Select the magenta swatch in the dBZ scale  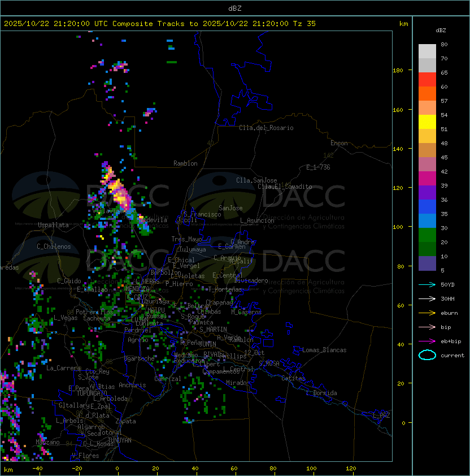[x=427, y=179]
